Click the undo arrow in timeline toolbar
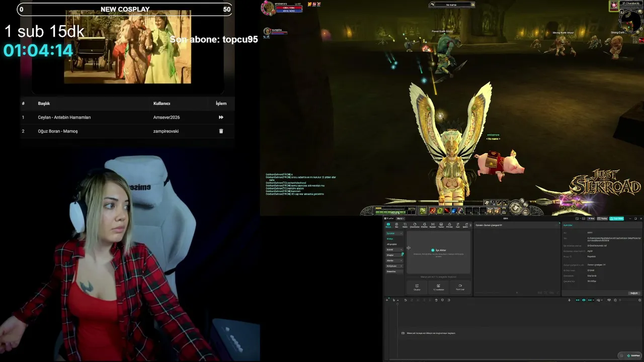Image resolution: width=644 pixels, height=362 pixels. coord(406,300)
